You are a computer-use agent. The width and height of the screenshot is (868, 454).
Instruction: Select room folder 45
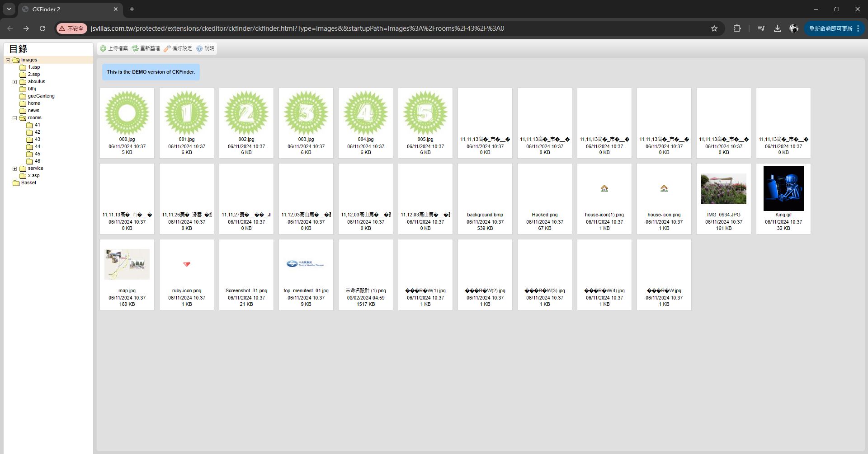pos(38,154)
